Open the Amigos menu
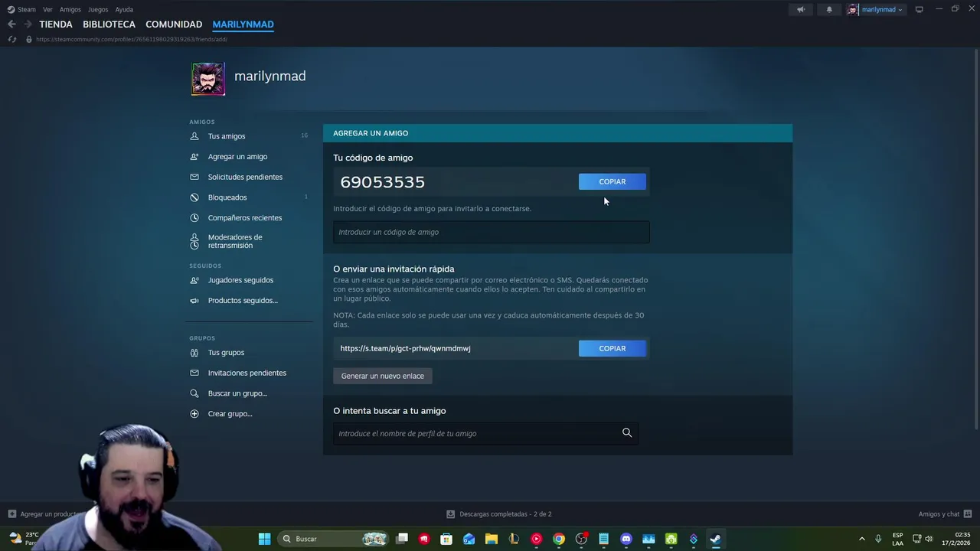 click(70, 9)
